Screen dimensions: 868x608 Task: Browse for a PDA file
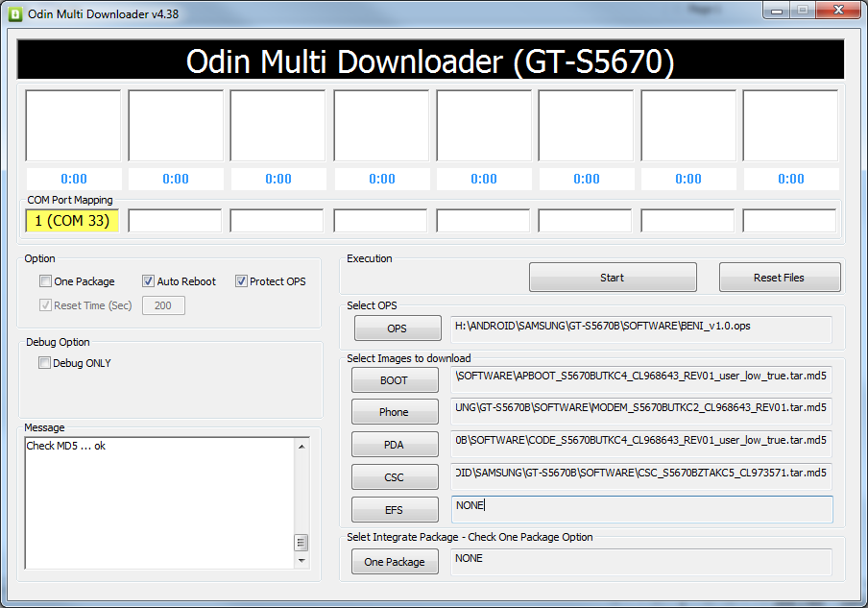tap(394, 445)
